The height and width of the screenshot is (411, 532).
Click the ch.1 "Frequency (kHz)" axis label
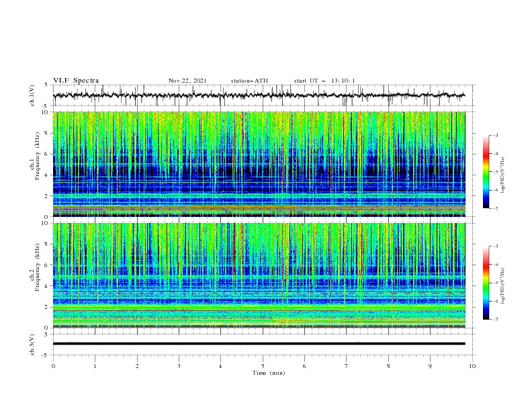[x=37, y=156]
